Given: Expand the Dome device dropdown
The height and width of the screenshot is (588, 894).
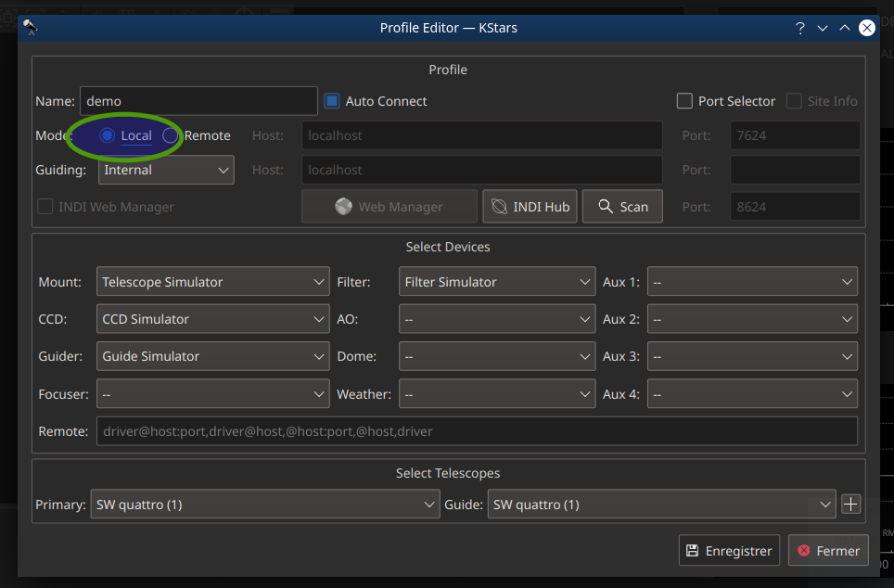Looking at the screenshot, I should click(x=497, y=356).
